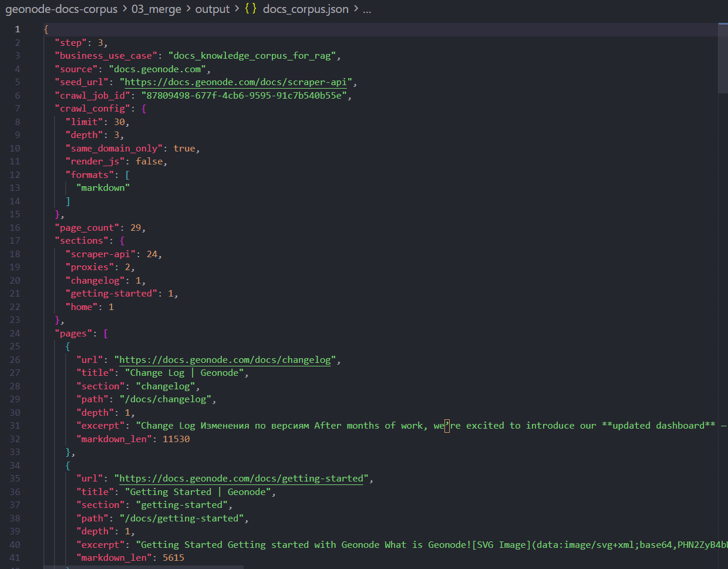The image size is (728, 569).
Task: Click line number 7 in the gutter
Action: pyautogui.click(x=17, y=109)
